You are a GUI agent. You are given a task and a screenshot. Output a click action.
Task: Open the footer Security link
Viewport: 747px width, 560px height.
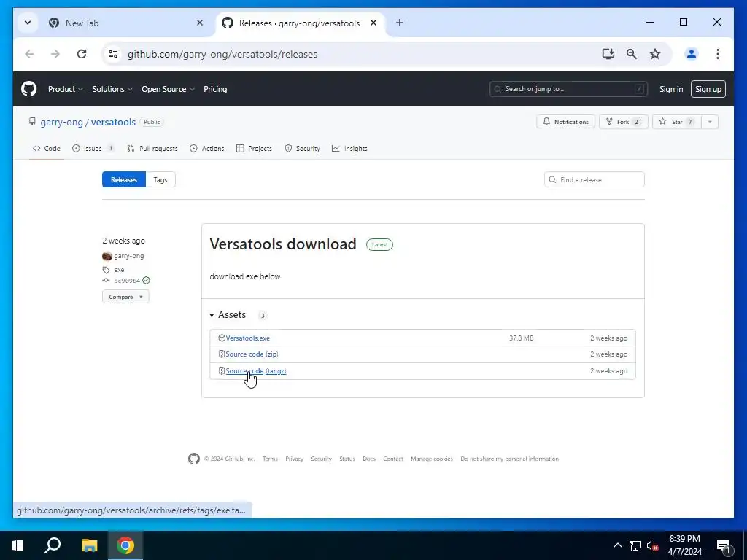(321, 459)
